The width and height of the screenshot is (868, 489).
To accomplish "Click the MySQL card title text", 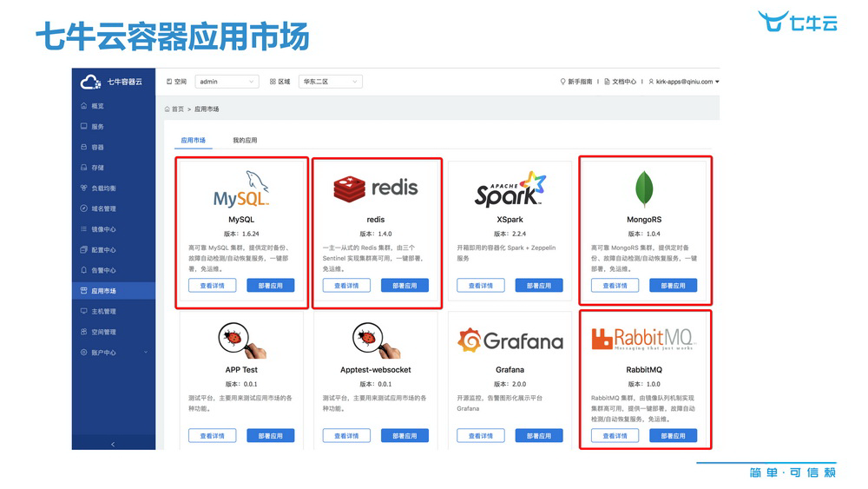I will coord(241,219).
